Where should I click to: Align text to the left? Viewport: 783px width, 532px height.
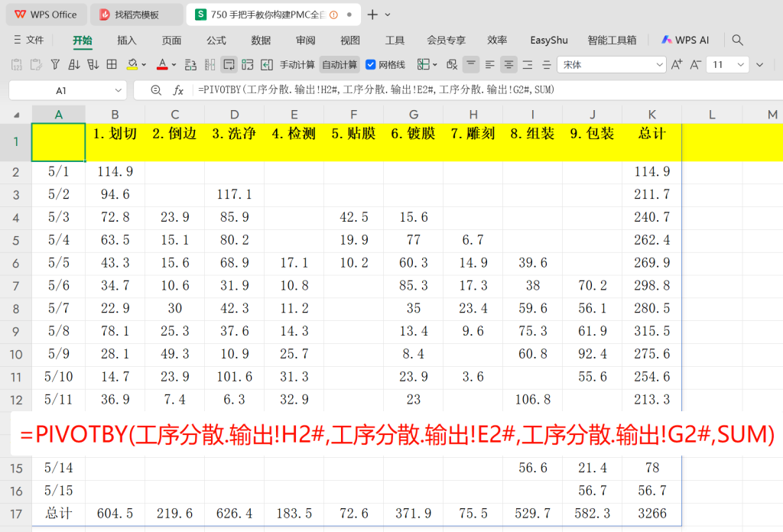pyautogui.click(x=490, y=65)
